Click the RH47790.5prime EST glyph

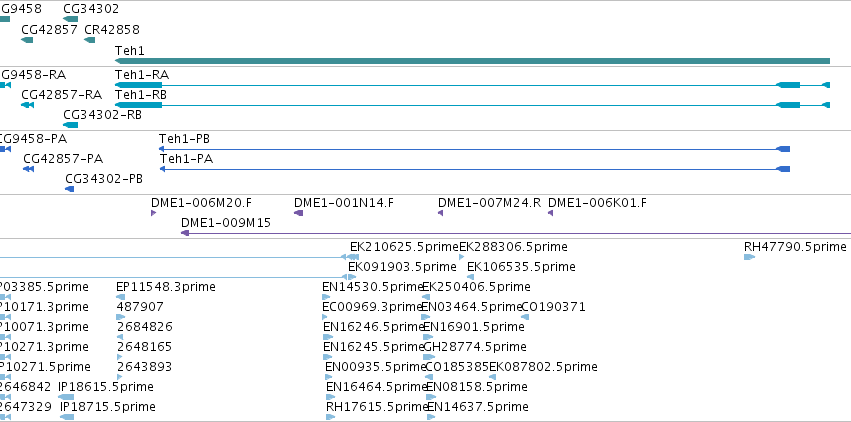click(x=750, y=257)
